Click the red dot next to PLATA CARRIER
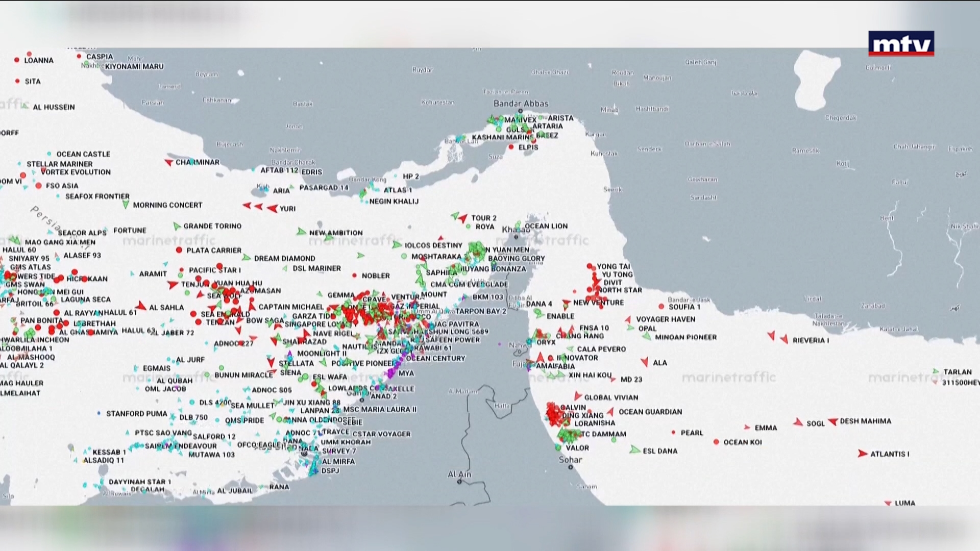The height and width of the screenshot is (551, 980). (179, 250)
